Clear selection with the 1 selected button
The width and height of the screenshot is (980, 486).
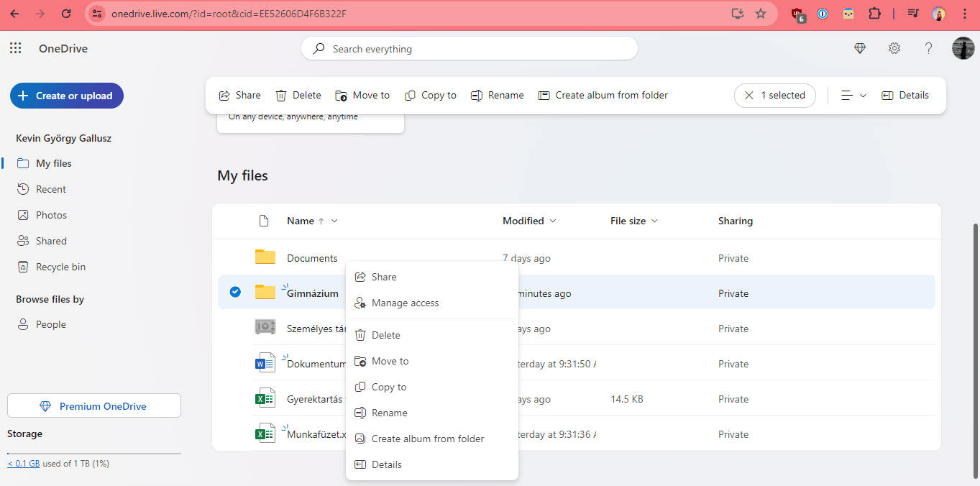pyautogui.click(x=775, y=95)
